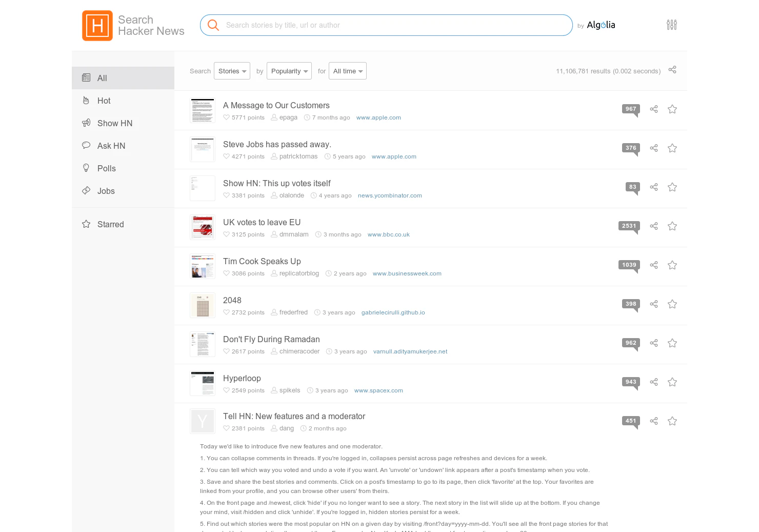Screen dimensions: 759x532
Task: Select the Show HN sidebar category
Action: (123, 123)
